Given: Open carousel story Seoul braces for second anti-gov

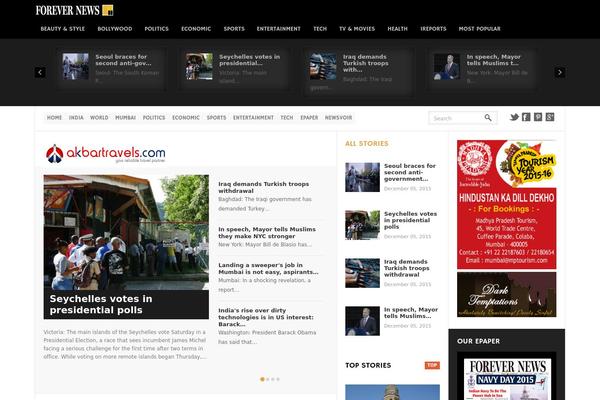Looking at the screenshot, I should (123, 60).
